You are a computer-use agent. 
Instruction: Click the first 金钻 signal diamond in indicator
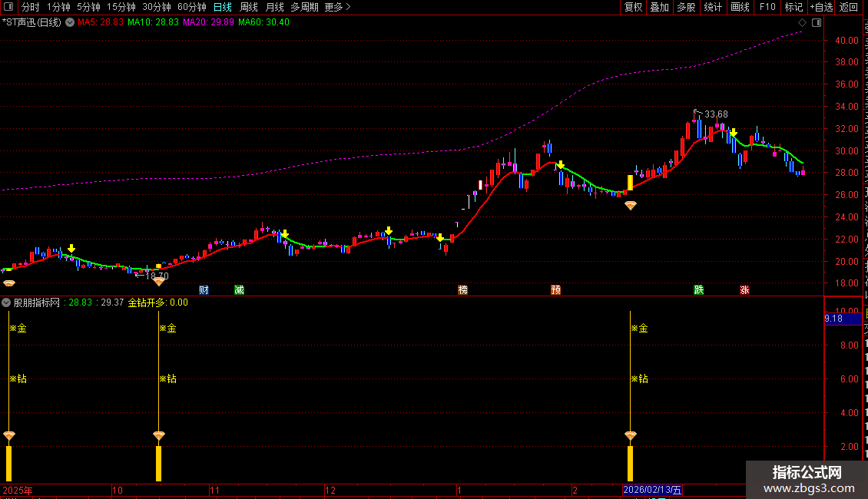coord(9,436)
